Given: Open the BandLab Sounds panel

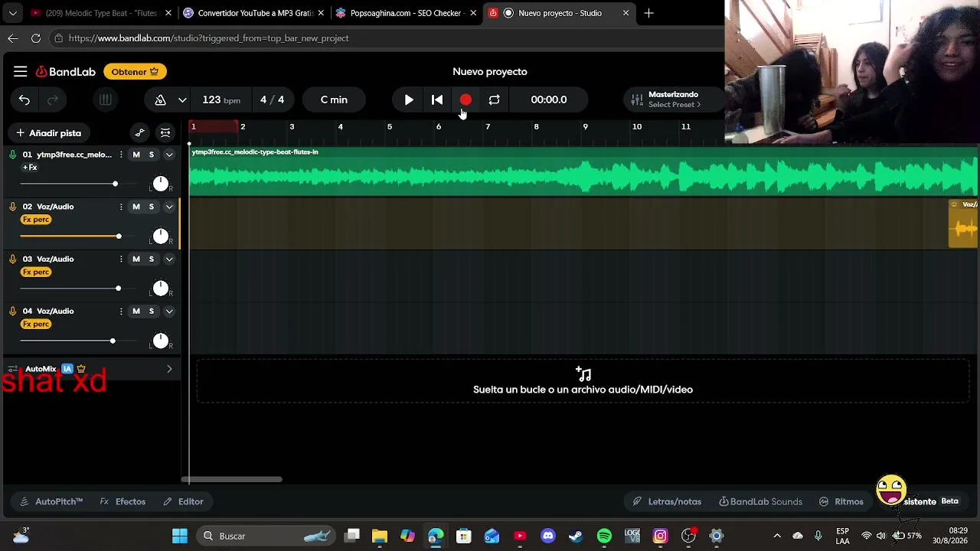Looking at the screenshot, I should point(760,501).
